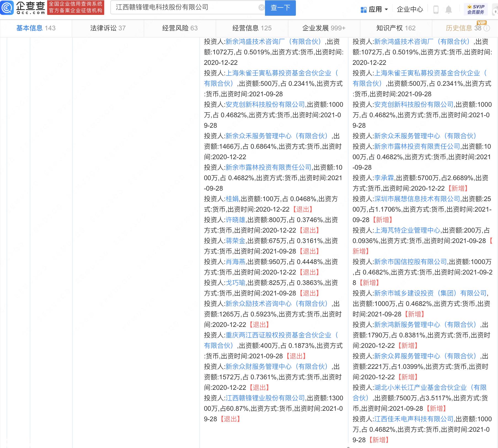Viewport: 498px width, 448px height.
Task: Open 戈巧瑜 investor link
Action: (x=235, y=283)
